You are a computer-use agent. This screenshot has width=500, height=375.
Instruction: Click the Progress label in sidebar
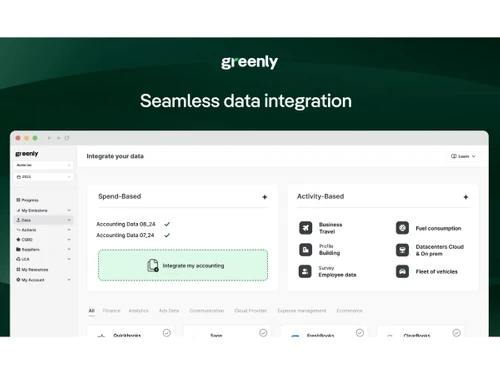[30, 200]
